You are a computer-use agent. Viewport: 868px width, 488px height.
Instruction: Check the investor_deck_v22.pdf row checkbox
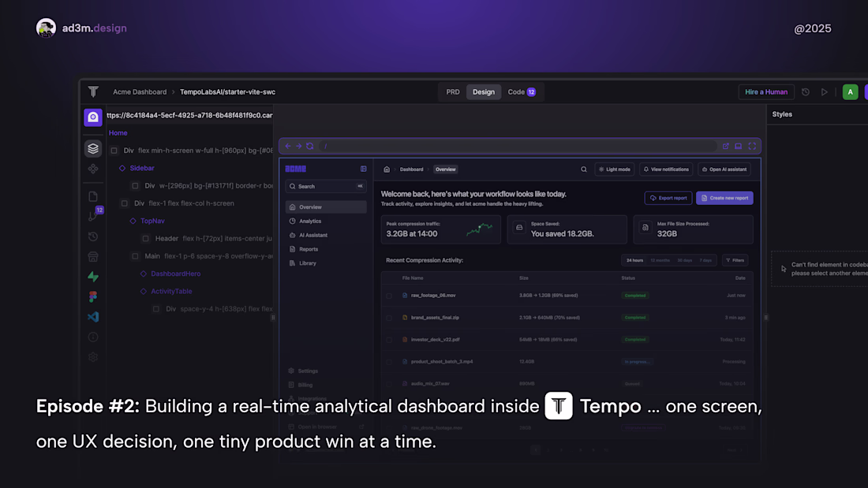389,340
